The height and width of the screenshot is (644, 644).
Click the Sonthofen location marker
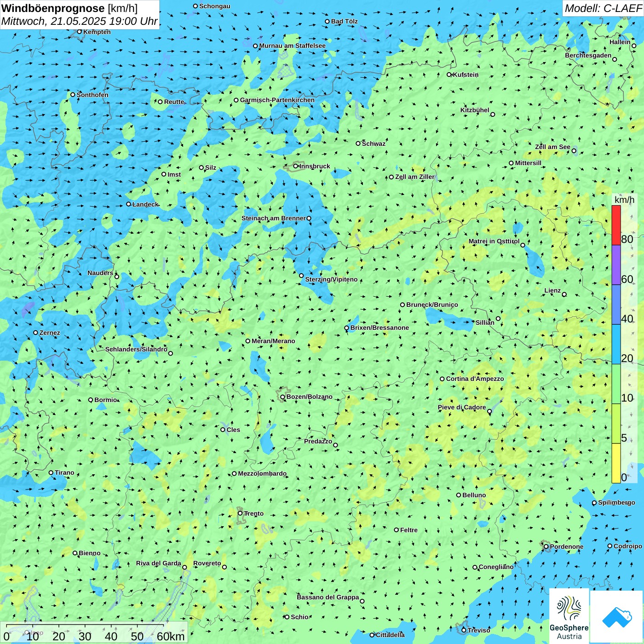point(73,95)
